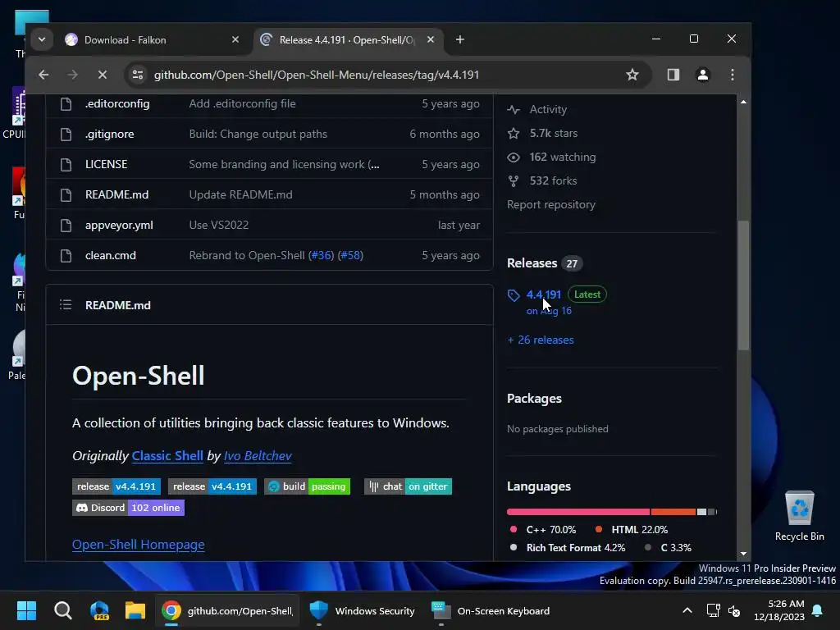Click file icon beside clean.cmd
Screen dimensions: 840x630
pos(66,256)
